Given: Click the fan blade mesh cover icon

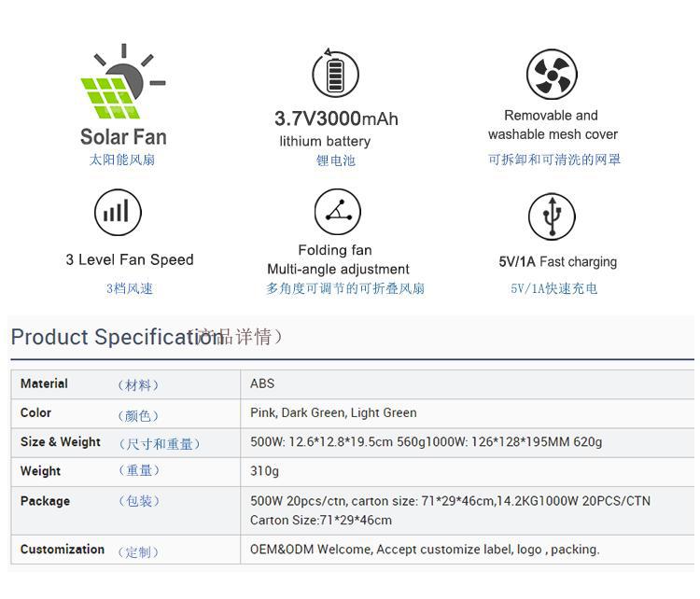Looking at the screenshot, I should tap(552, 74).
